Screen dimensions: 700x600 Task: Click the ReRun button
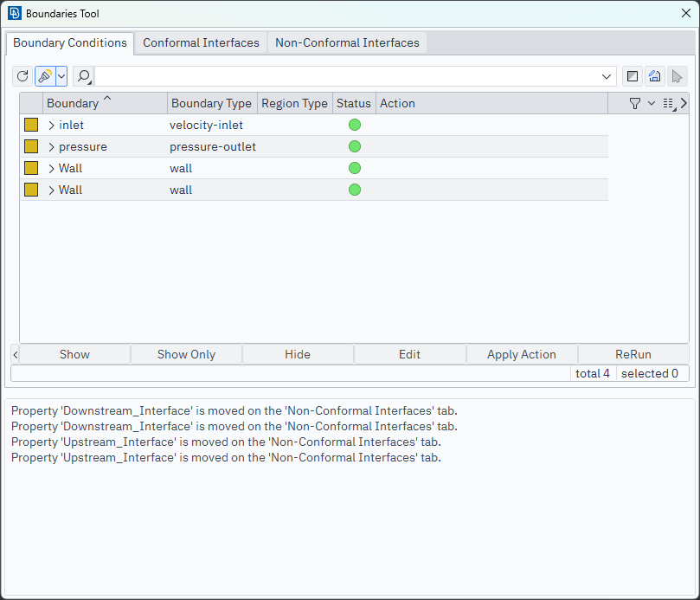[x=633, y=354]
